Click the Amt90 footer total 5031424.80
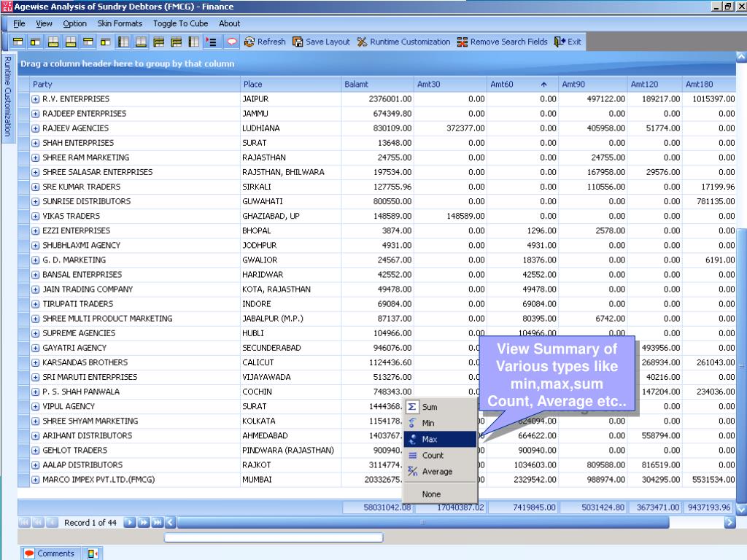 point(592,507)
